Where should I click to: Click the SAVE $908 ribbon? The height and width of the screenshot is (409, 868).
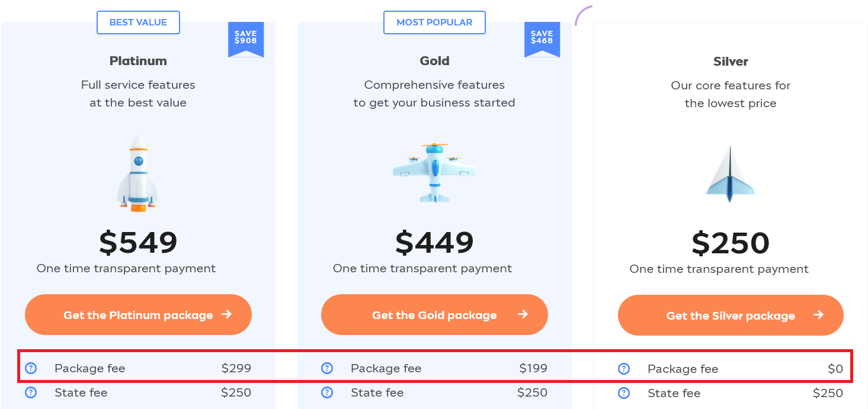(246, 40)
